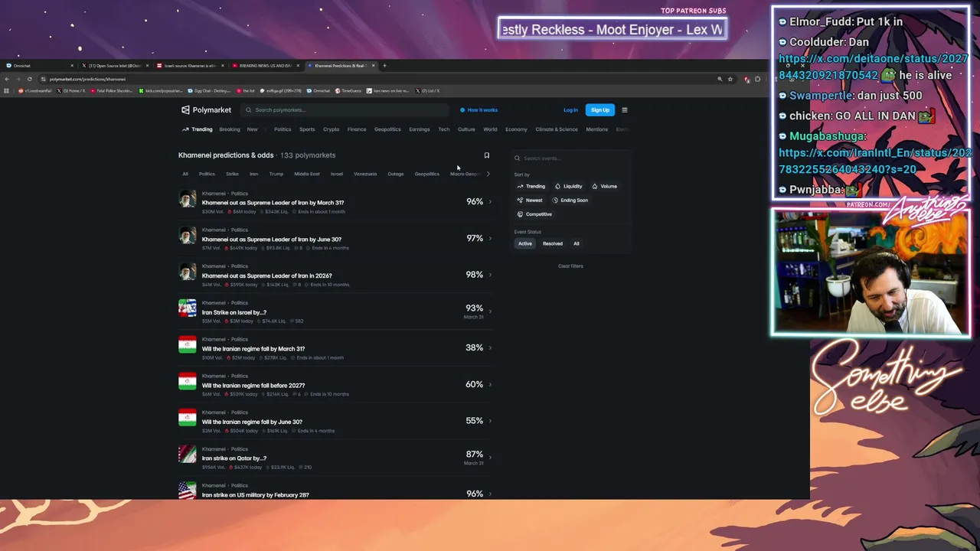Filter markets by Iran tag
980x551 pixels.
(x=253, y=174)
